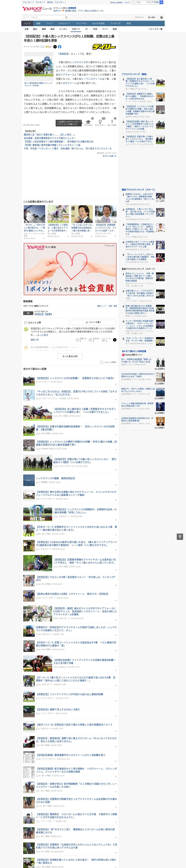Select the 有料 navigation tab
This screenshot has width=186, height=868.
pyautogui.click(x=128, y=24)
